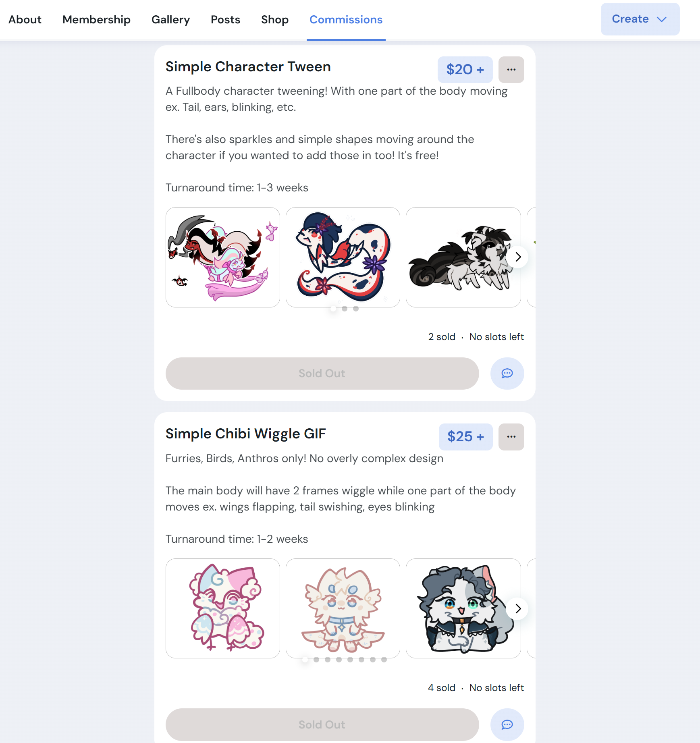The image size is (700, 743).
Task: Open the red and pink dragon thumbnail
Action: coord(223,257)
